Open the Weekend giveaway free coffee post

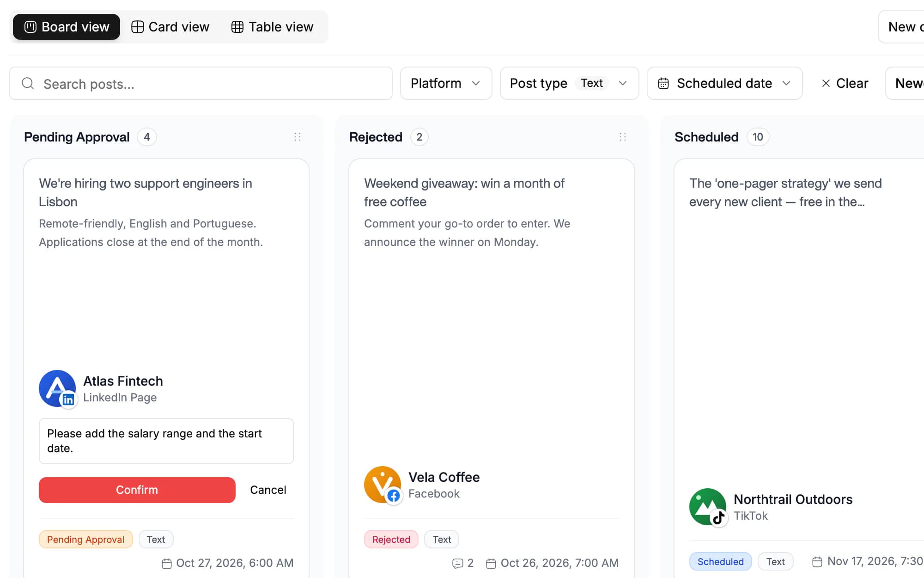(464, 192)
